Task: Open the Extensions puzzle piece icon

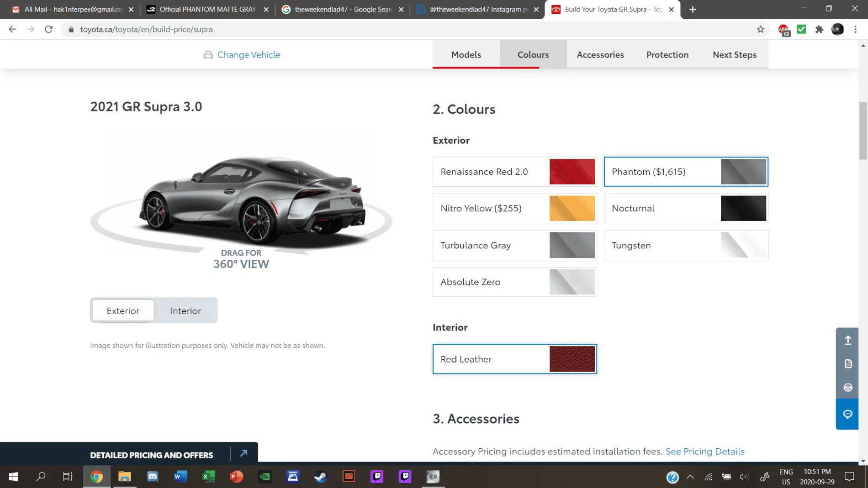Action: (820, 29)
